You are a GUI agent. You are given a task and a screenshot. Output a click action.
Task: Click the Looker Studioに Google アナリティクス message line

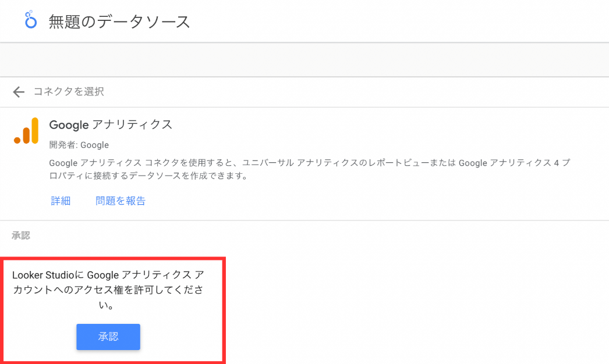[x=108, y=275]
